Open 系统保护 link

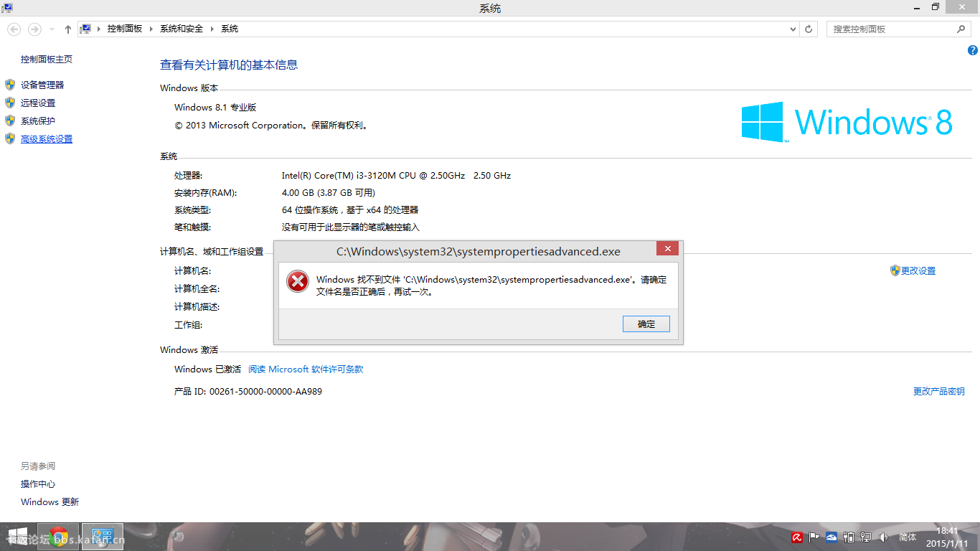pyautogui.click(x=38, y=121)
